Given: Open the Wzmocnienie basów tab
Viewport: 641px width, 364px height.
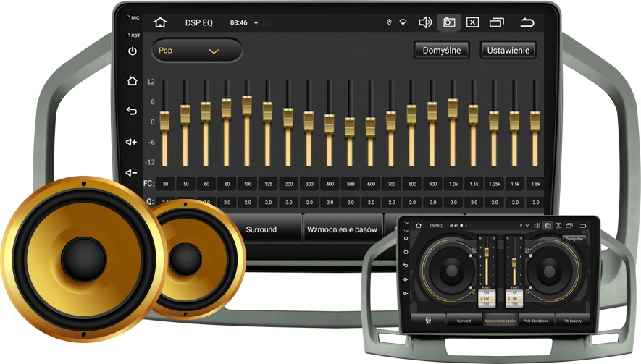Looking at the screenshot, I should 342,229.
